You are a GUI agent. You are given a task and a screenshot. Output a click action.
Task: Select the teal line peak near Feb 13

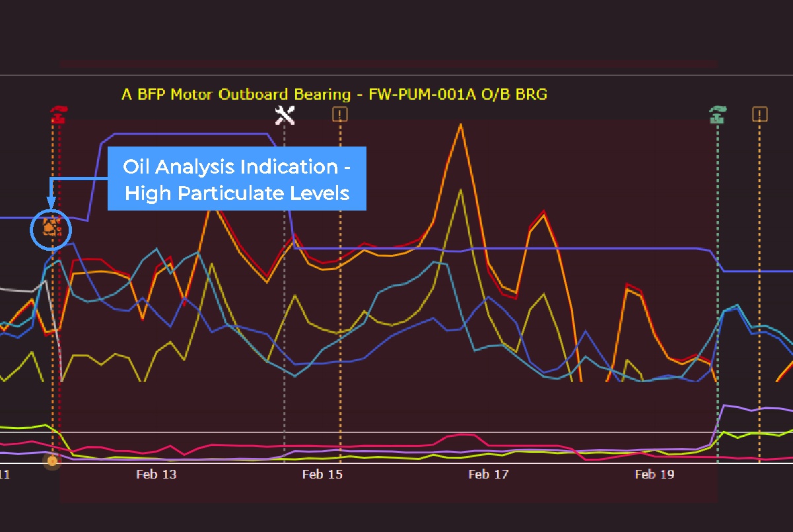pyautogui.click(x=157, y=249)
